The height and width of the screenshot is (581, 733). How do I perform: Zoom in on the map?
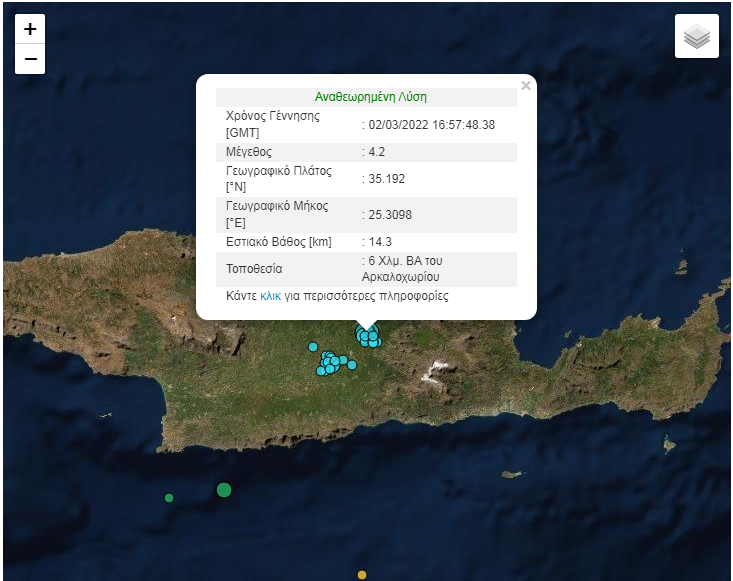pyautogui.click(x=30, y=29)
